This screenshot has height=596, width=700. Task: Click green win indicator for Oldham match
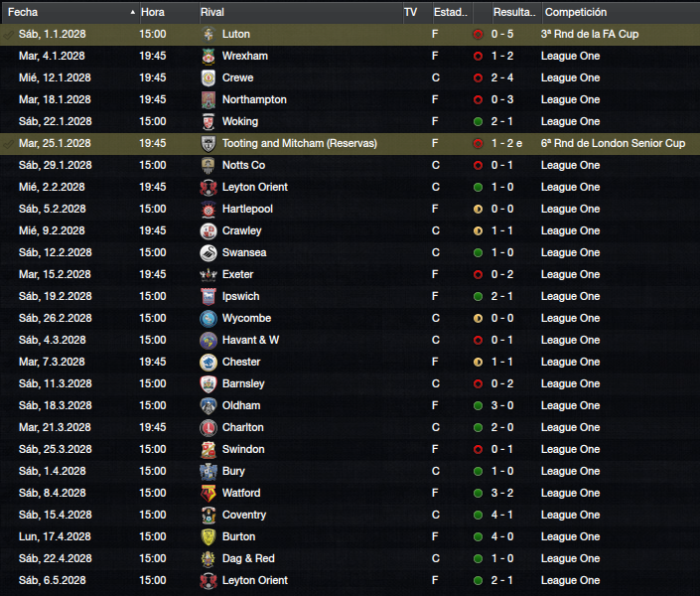pos(478,405)
